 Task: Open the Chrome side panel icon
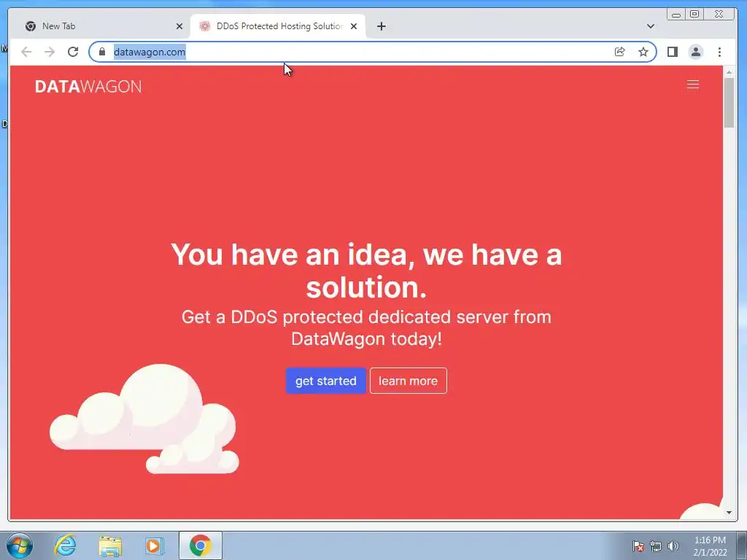coord(672,52)
